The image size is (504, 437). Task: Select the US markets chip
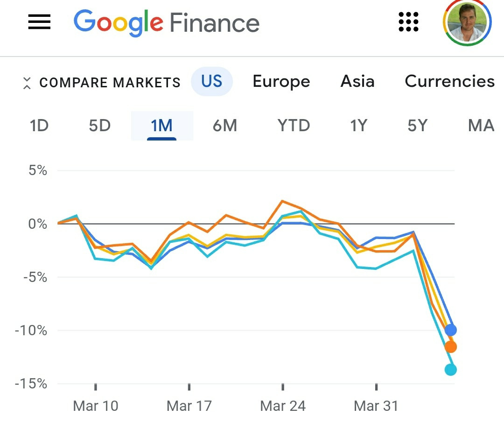(212, 81)
